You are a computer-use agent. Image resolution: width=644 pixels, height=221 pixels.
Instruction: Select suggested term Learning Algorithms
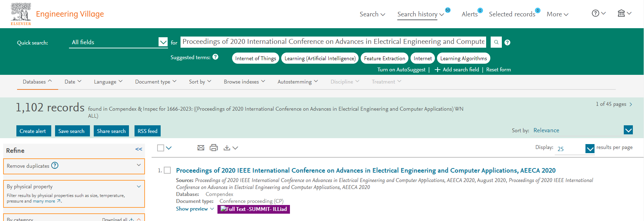tap(463, 58)
